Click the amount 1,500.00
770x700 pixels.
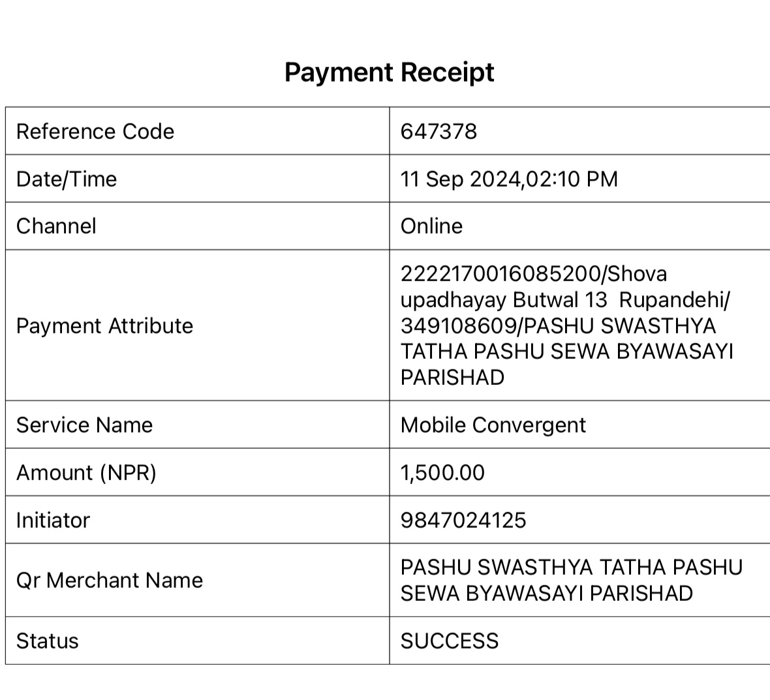click(x=442, y=473)
